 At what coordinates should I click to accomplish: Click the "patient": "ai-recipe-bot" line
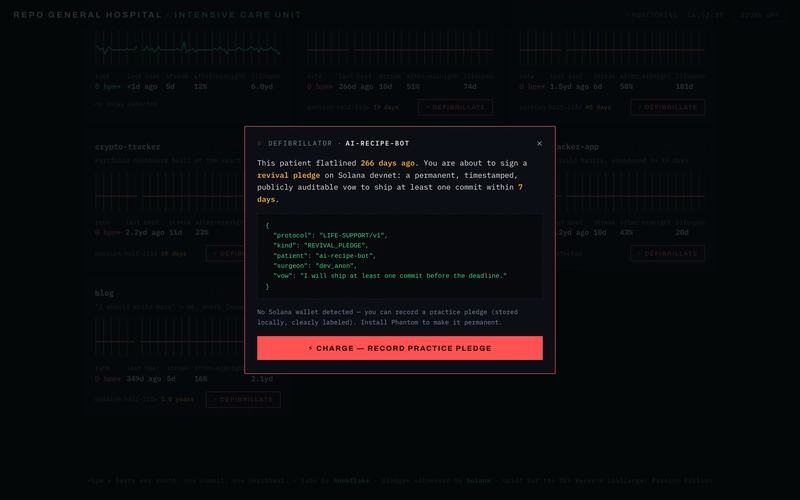pos(324,256)
